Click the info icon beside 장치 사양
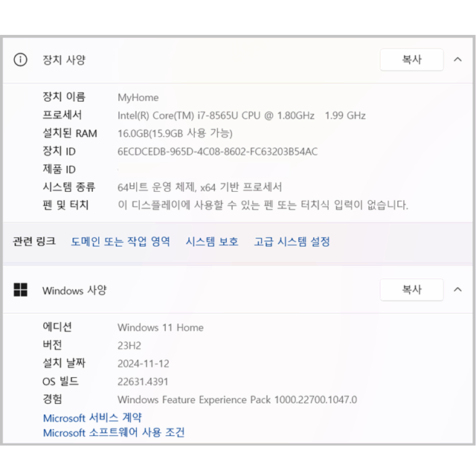476x476 pixels. click(20, 59)
